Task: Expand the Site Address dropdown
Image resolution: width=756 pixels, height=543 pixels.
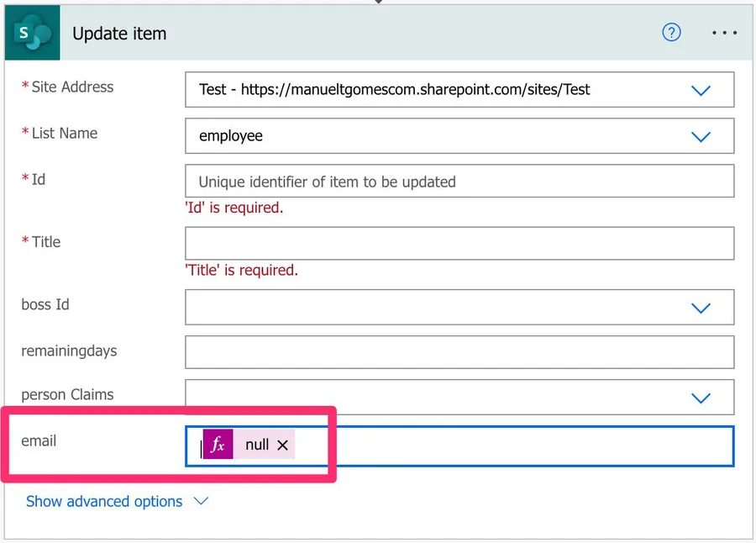Action: click(x=701, y=90)
